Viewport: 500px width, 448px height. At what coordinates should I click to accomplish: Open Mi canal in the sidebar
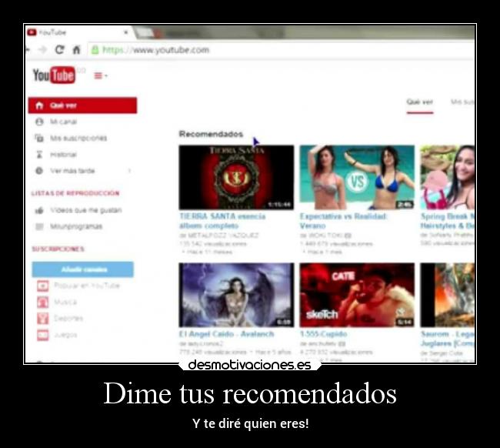(x=63, y=122)
